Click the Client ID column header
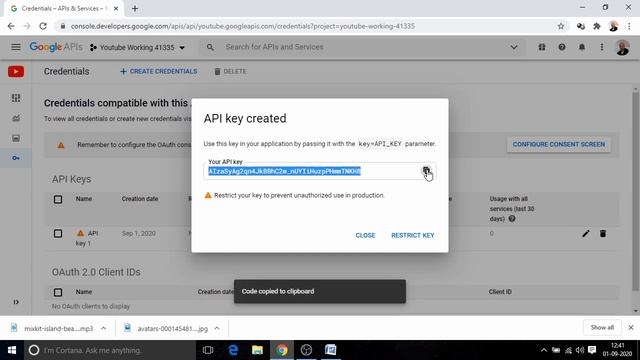This screenshot has height=360, width=640. (500, 292)
